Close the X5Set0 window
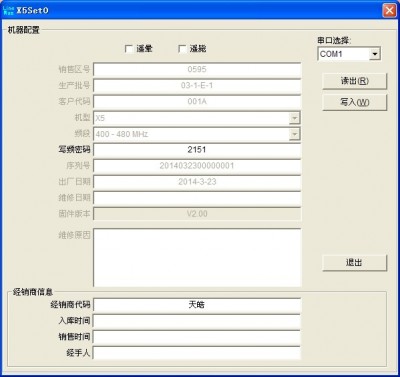The image size is (400, 377). (389, 10)
